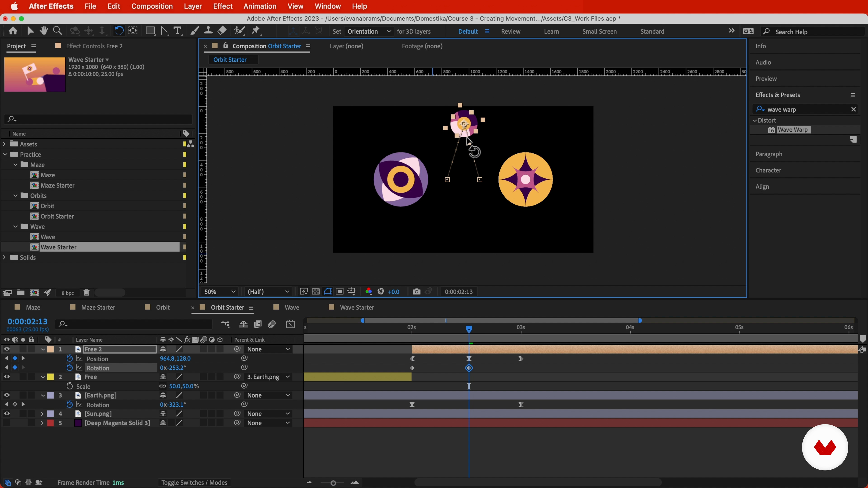
Task: Click the snapshot camera icon in viewer
Action: (416, 292)
